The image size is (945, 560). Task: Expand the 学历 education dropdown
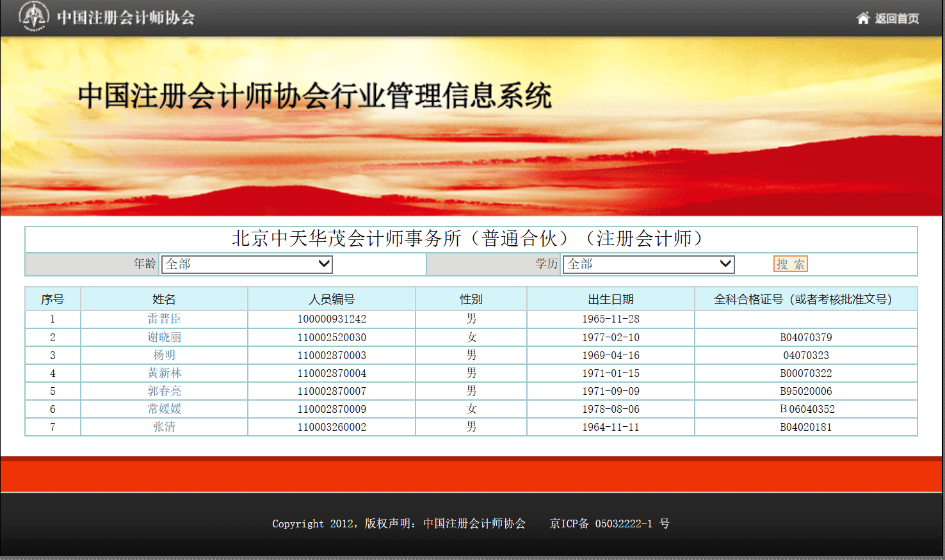click(x=648, y=264)
